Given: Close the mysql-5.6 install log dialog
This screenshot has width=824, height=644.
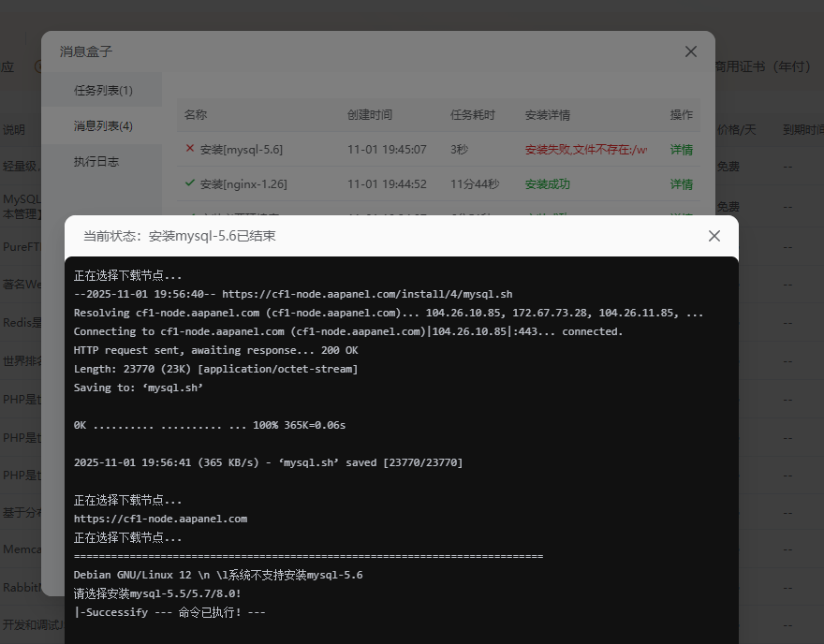Looking at the screenshot, I should pos(714,236).
